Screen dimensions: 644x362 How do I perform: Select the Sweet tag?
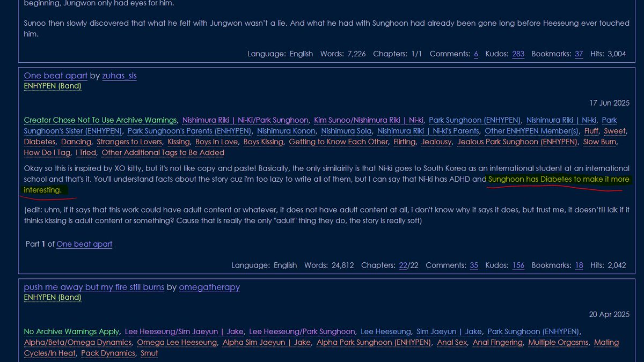click(615, 131)
